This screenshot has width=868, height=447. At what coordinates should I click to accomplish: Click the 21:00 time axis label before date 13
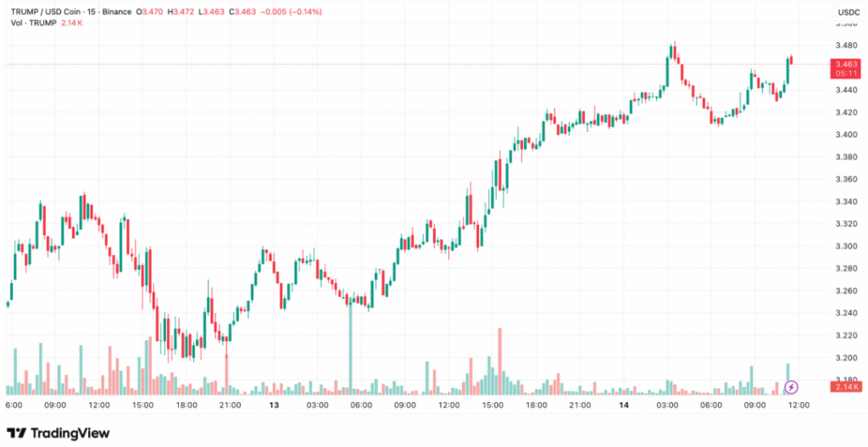point(231,405)
